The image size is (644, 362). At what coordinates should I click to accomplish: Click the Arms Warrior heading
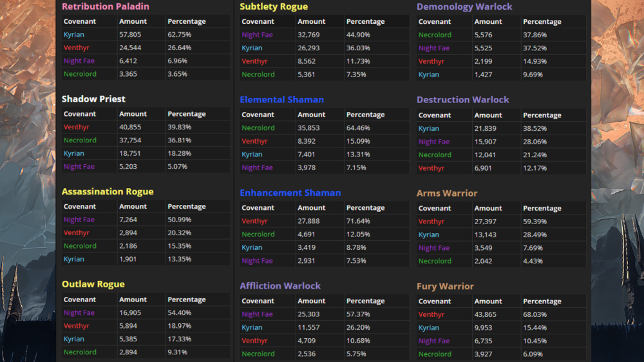click(x=447, y=193)
